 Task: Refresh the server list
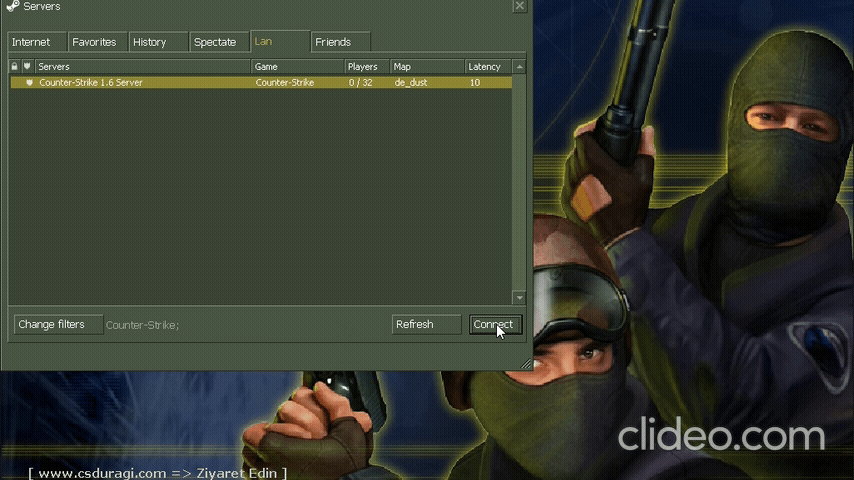point(426,324)
